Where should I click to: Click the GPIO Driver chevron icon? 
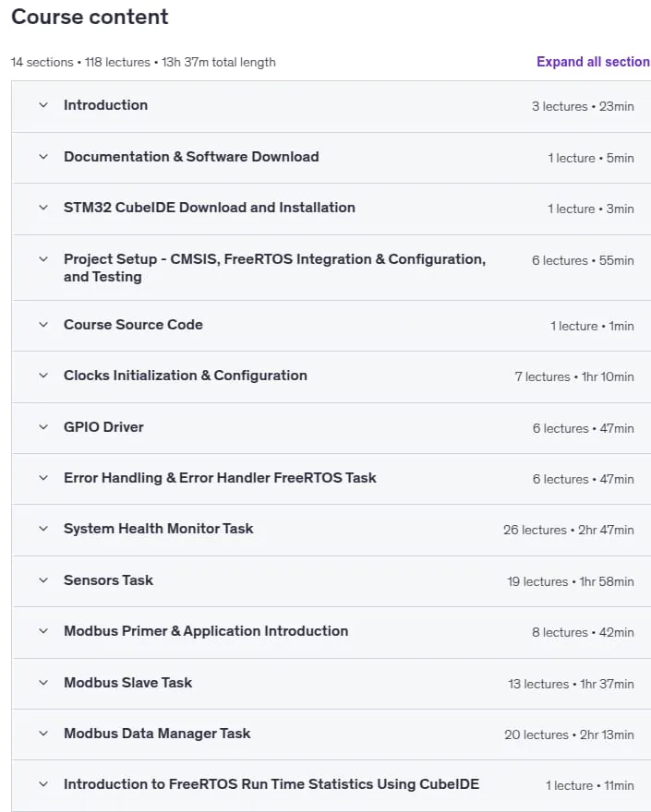tap(43, 427)
